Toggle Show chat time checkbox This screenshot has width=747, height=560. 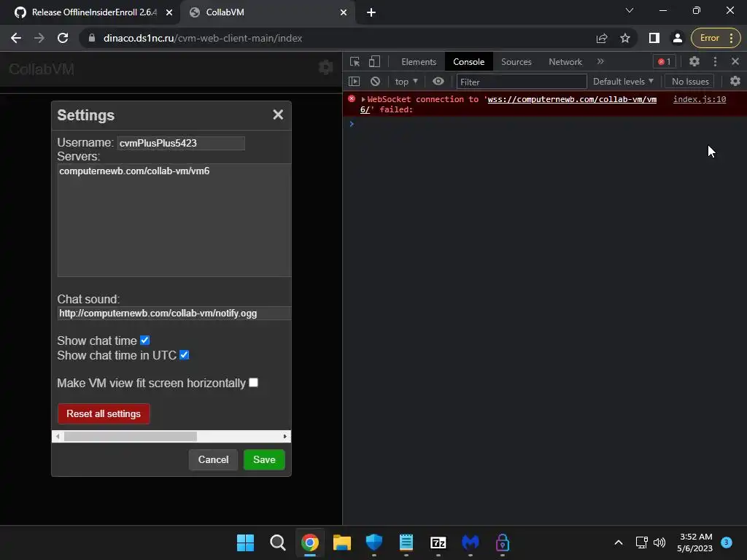click(145, 341)
